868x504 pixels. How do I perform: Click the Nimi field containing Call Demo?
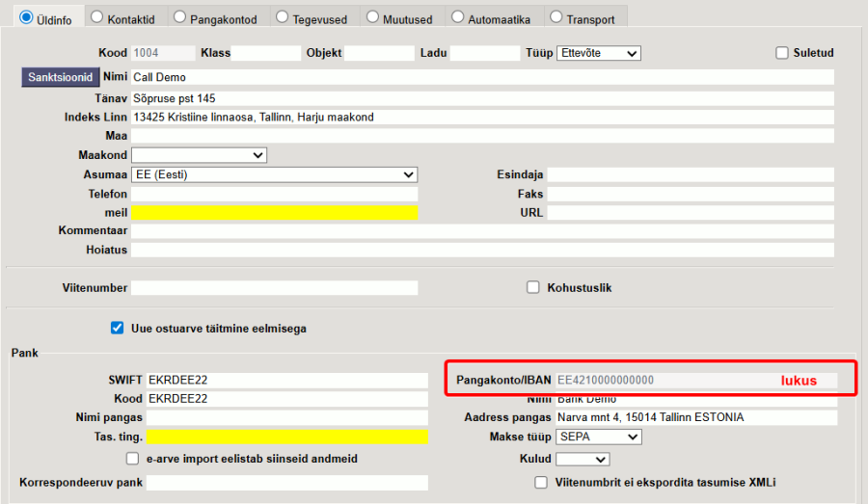tap(482, 77)
